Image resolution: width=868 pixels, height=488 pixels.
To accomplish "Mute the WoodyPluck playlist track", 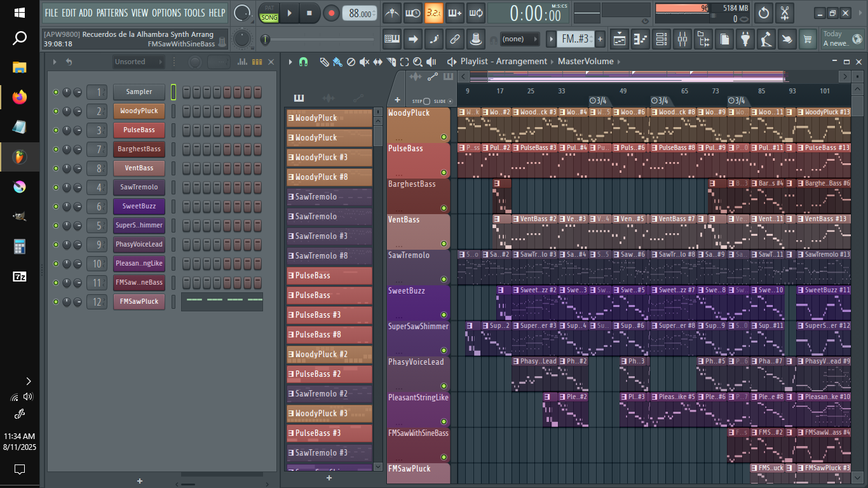I will 444,137.
